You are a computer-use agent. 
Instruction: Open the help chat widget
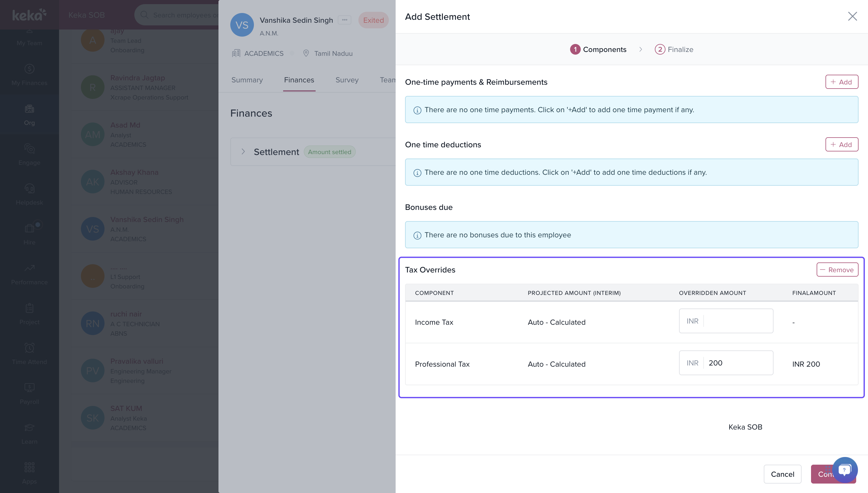click(x=845, y=470)
